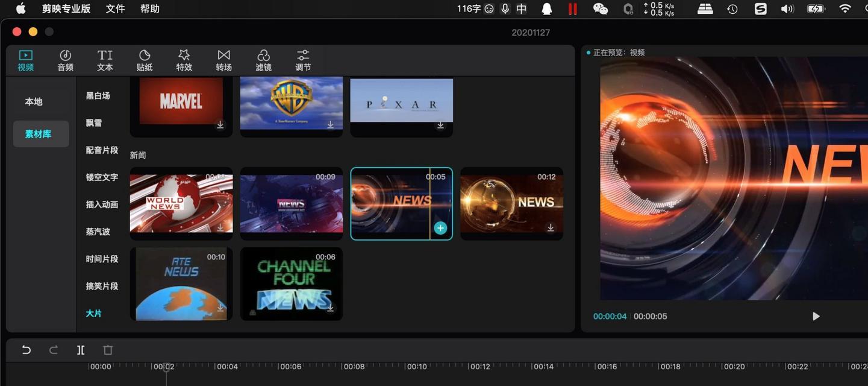Viewport: 868px width, 386px height.
Task: Select the split clip tool
Action: 81,350
